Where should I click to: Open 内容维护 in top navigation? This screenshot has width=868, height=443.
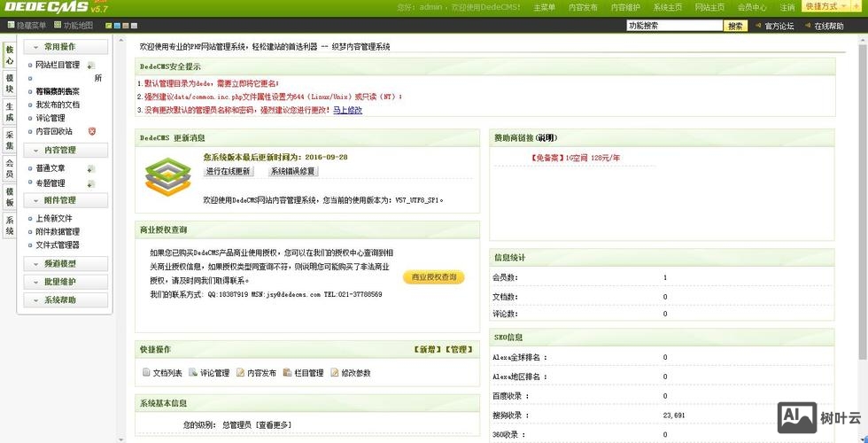pos(625,8)
